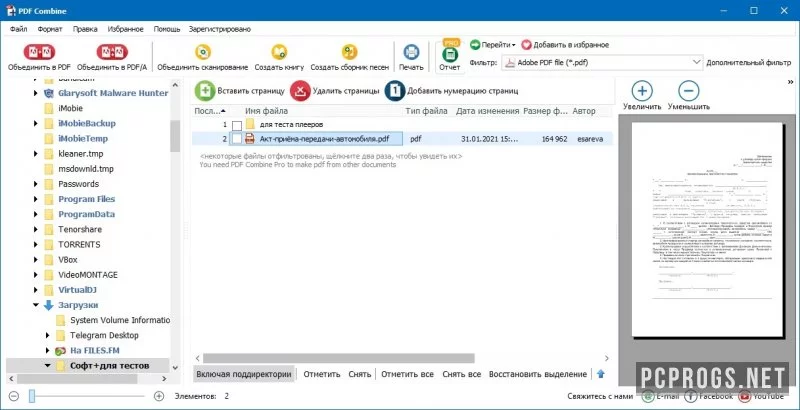Open the Зарегистрировано menu

point(219,29)
